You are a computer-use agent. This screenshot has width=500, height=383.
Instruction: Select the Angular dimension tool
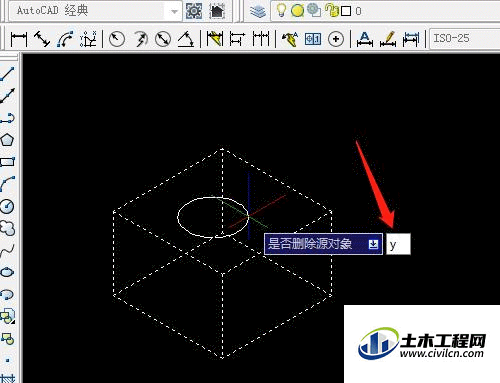tap(186, 39)
